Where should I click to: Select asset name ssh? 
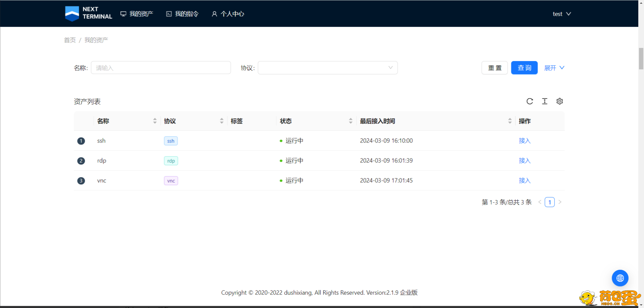click(101, 141)
